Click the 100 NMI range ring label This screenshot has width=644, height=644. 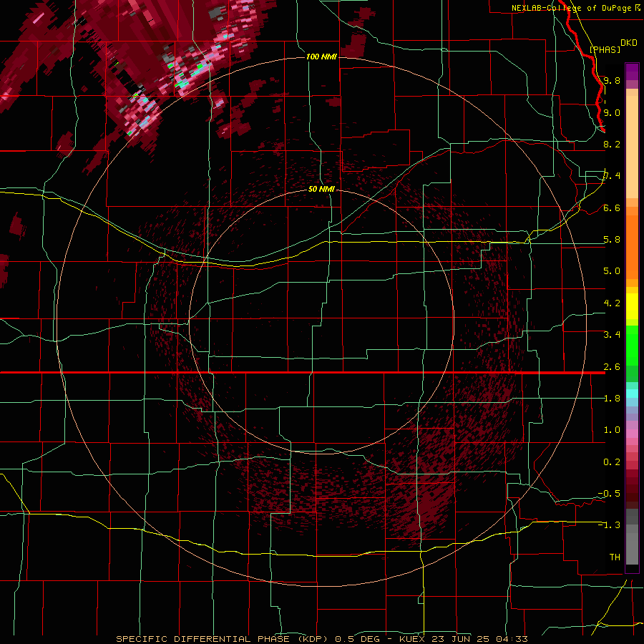(321, 57)
